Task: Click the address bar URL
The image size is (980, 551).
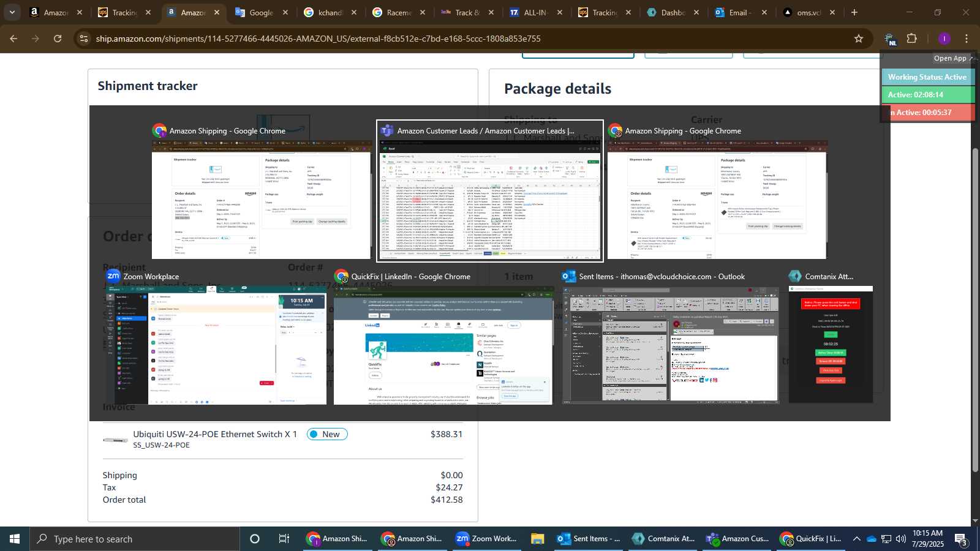Action: 318,39
